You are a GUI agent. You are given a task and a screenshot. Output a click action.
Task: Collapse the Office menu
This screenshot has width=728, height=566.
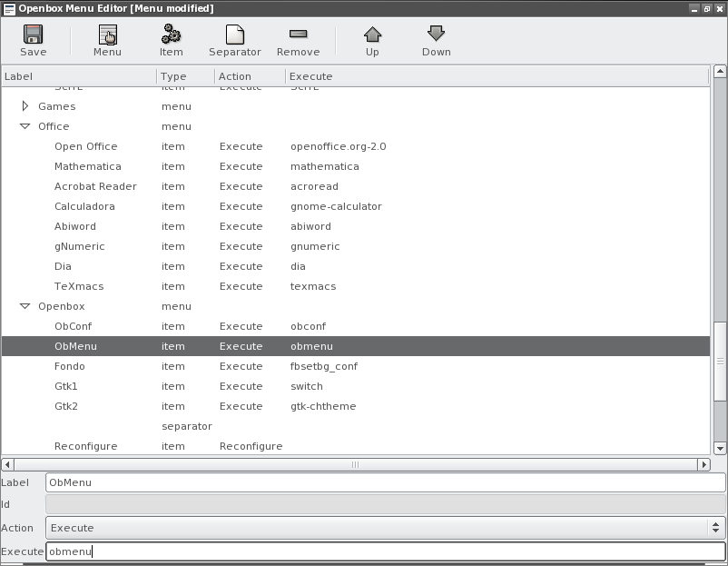tap(25, 126)
